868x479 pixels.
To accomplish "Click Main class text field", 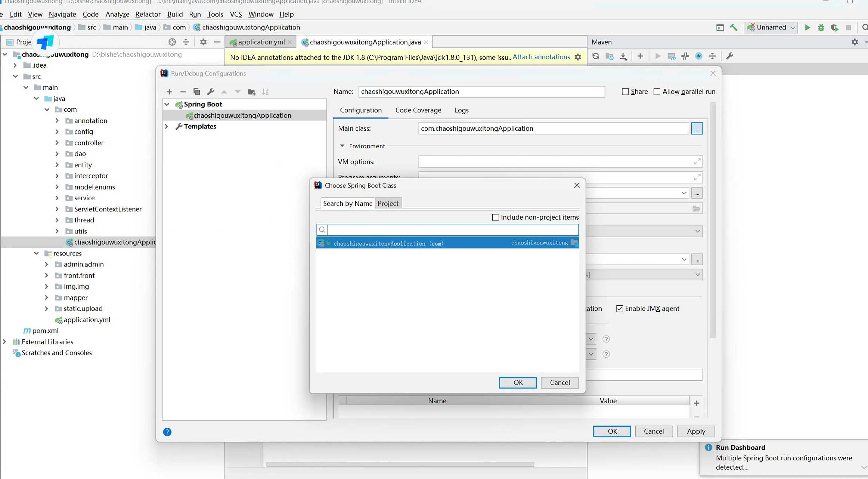I will click(554, 129).
